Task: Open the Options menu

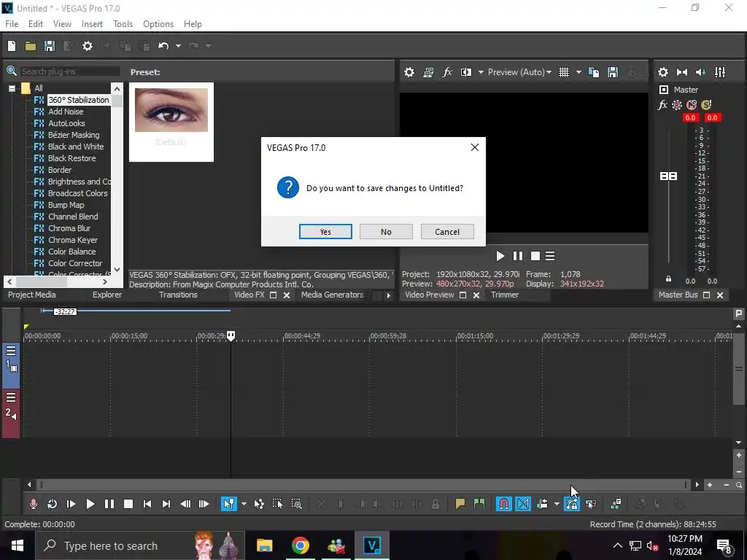Action: coord(158,24)
